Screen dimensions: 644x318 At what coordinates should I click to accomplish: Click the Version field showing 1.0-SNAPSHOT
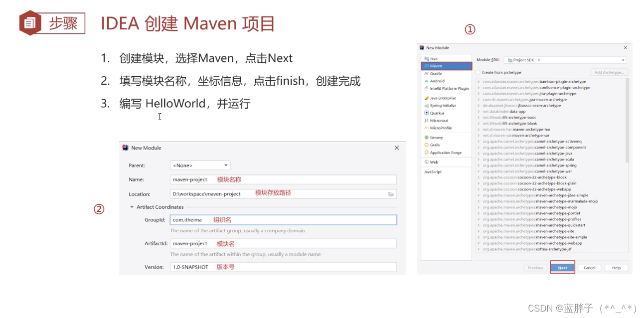[x=283, y=267]
